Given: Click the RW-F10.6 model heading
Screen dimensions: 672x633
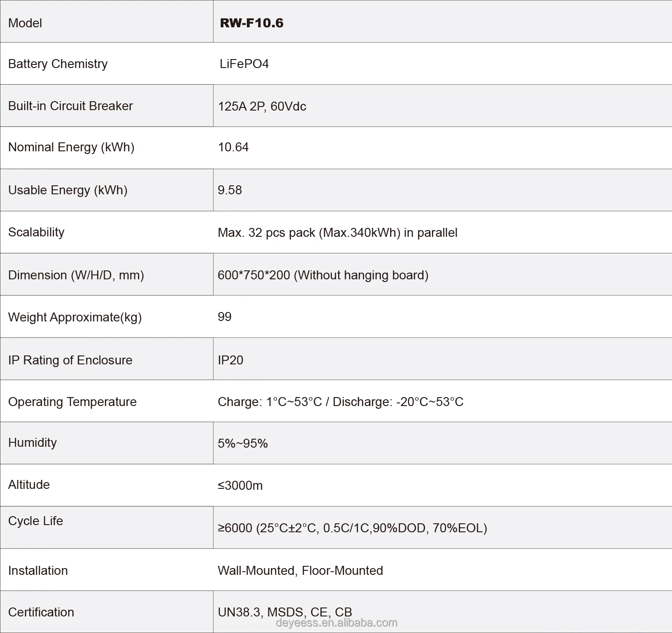Looking at the screenshot, I should tap(251, 23).
